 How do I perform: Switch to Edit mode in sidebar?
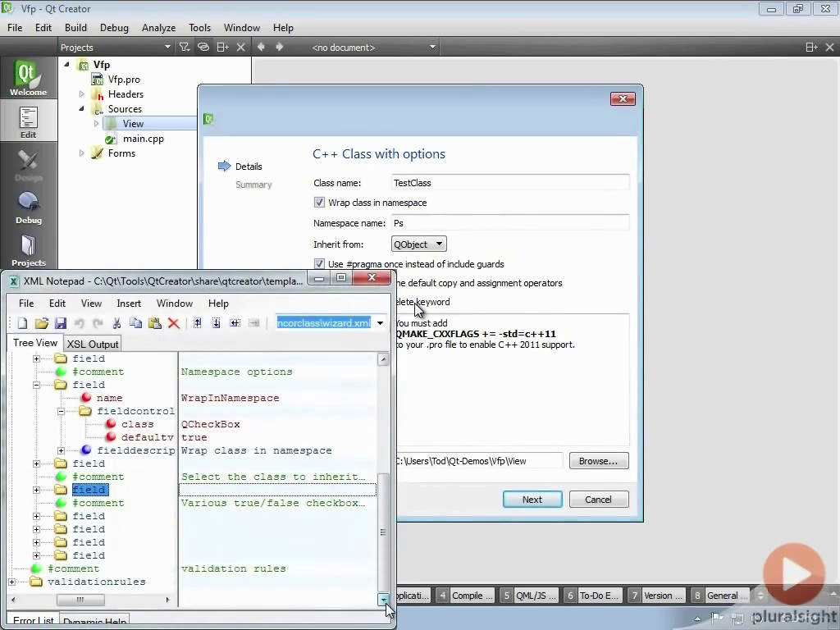[x=29, y=122]
